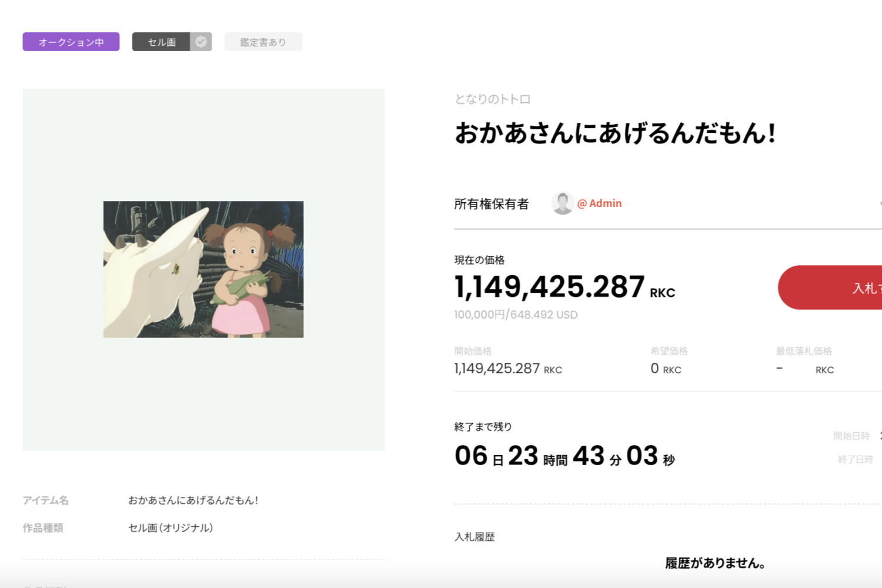This screenshot has width=882, height=588.
Task: Click the 最低落札価格 reserve price field
Action: tap(804, 369)
